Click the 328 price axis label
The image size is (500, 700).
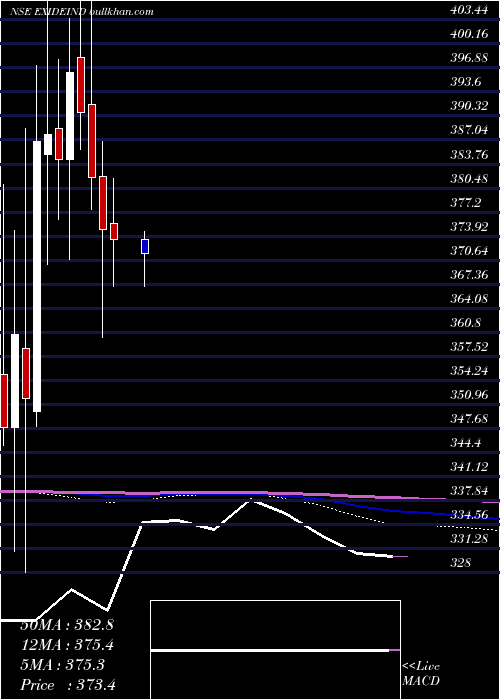coord(460,563)
